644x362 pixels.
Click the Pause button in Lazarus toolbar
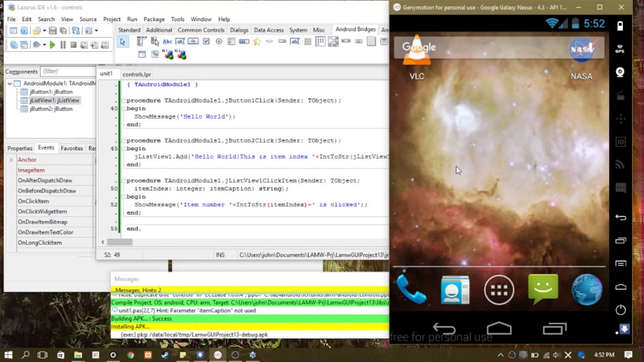pos(63,45)
